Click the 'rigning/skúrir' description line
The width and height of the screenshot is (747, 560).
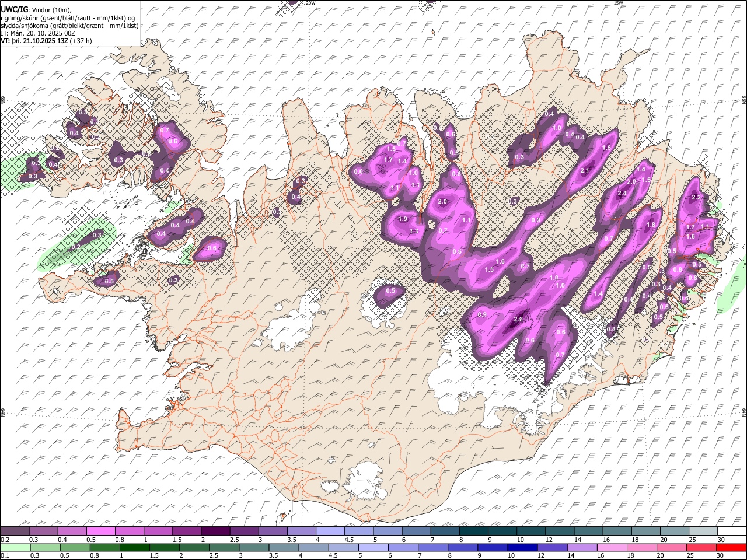(68, 18)
